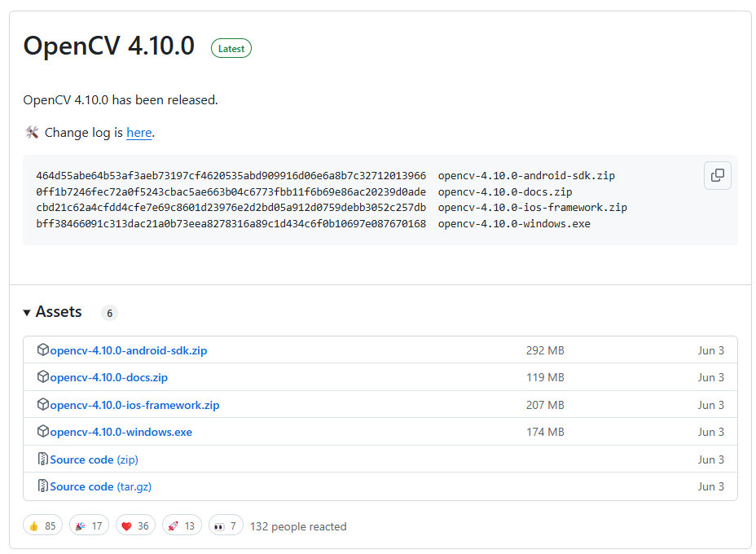Download Source code (zip)
756x554 pixels.
94,459
